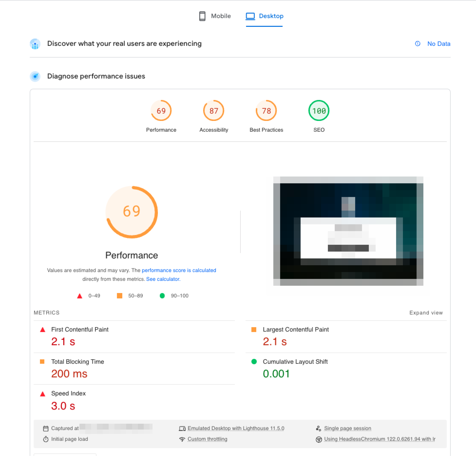476x456 pixels.
Task: Open the SEO score gauge 100
Action: [319, 111]
